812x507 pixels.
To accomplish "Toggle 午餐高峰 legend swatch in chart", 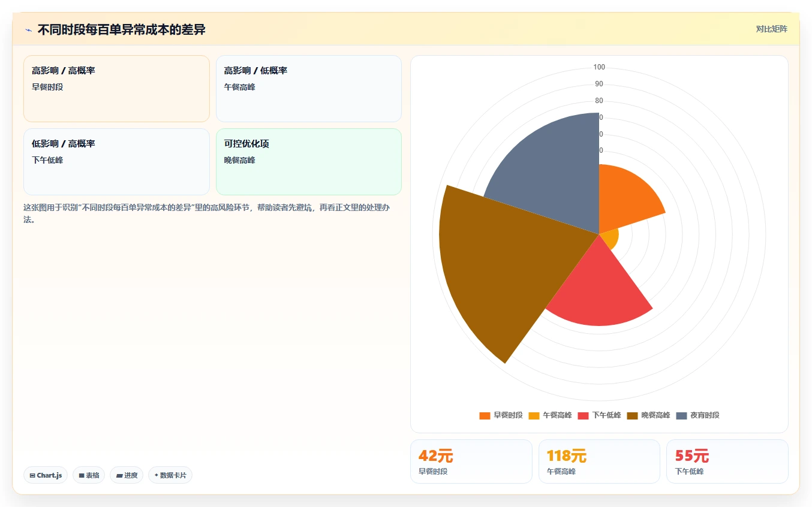I will pyautogui.click(x=534, y=415).
